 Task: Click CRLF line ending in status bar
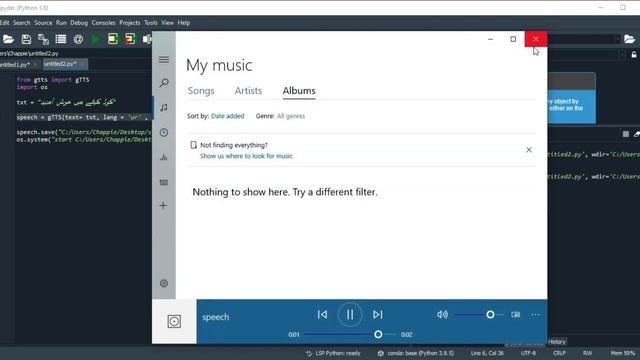pos(559,353)
